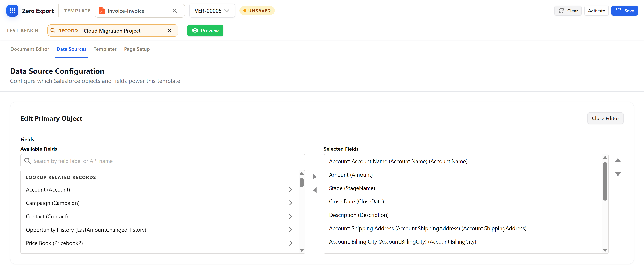Move selected field up
The image size is (644, 280).
coord(618,160)
